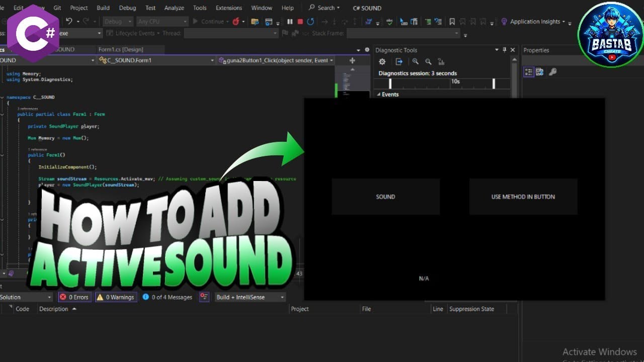Open the Git menu
The image size is (644, 362).
(57, 8)
